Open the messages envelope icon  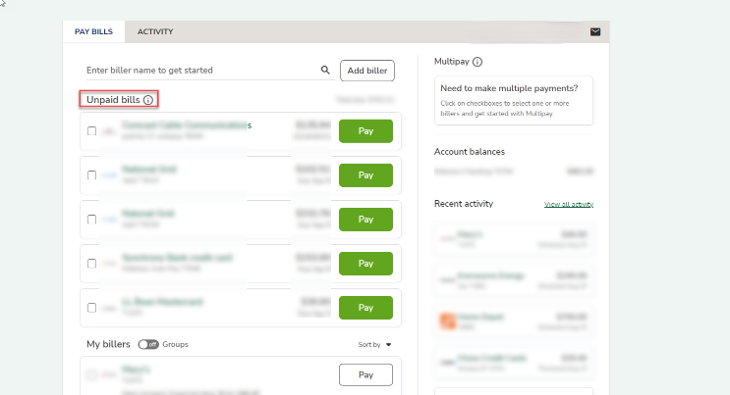tap(595, 32)
